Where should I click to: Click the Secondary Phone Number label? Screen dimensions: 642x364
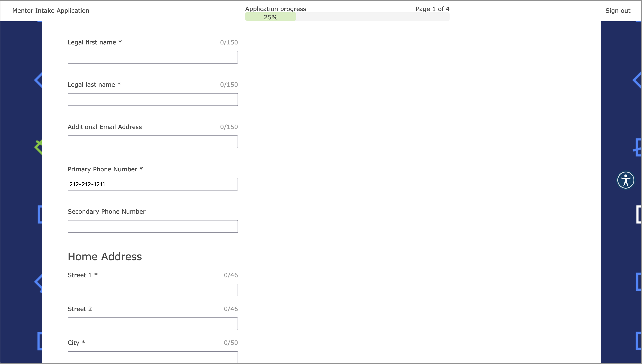(x=106, y=212)
